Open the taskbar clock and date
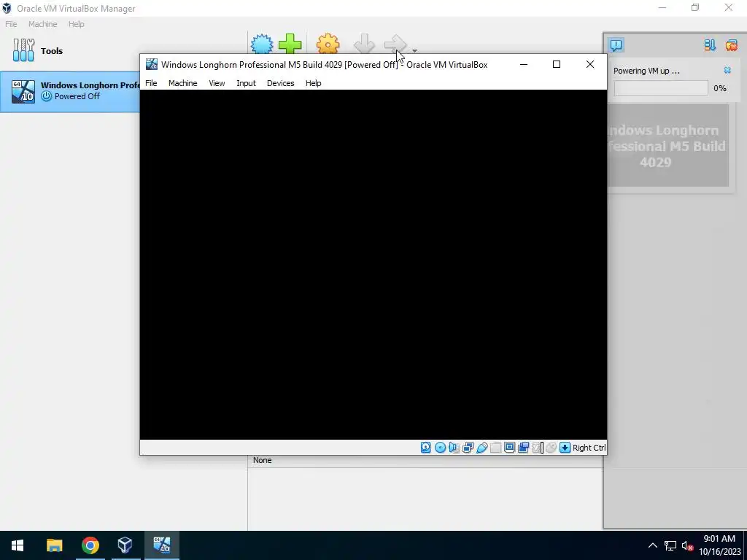The height and width of the screenshot is (560, 747). (x=720, y=545)
